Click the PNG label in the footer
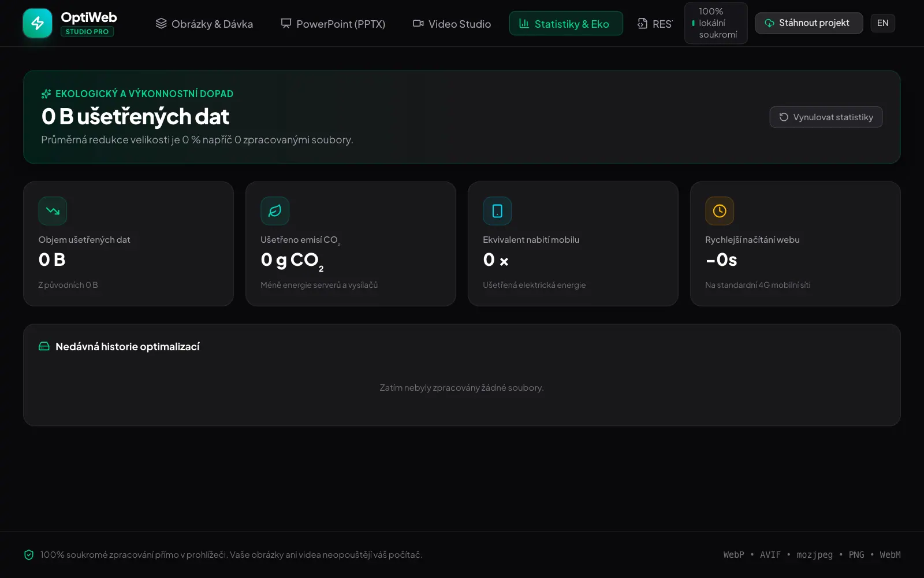The image size is (924, 578). tap(856, 555)
